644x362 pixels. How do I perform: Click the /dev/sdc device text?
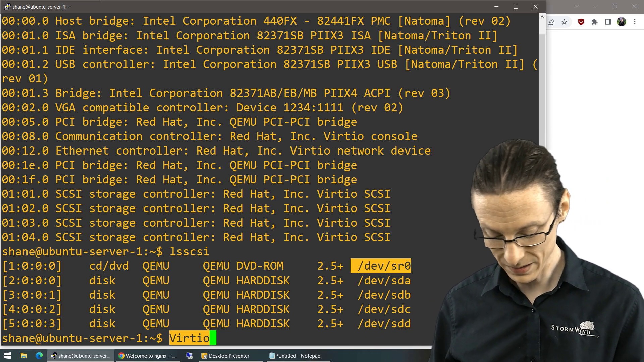pyautogui.click(x=384, y=309)
